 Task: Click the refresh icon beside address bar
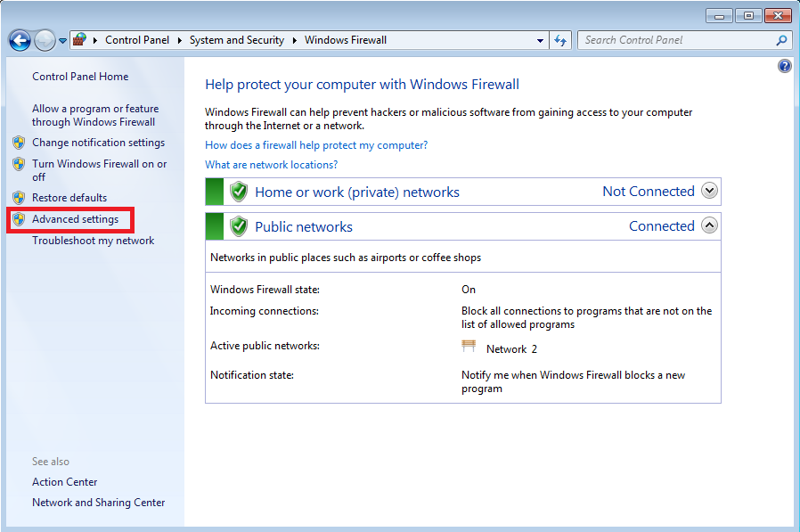pyautogui.click(x=560, y=40)
